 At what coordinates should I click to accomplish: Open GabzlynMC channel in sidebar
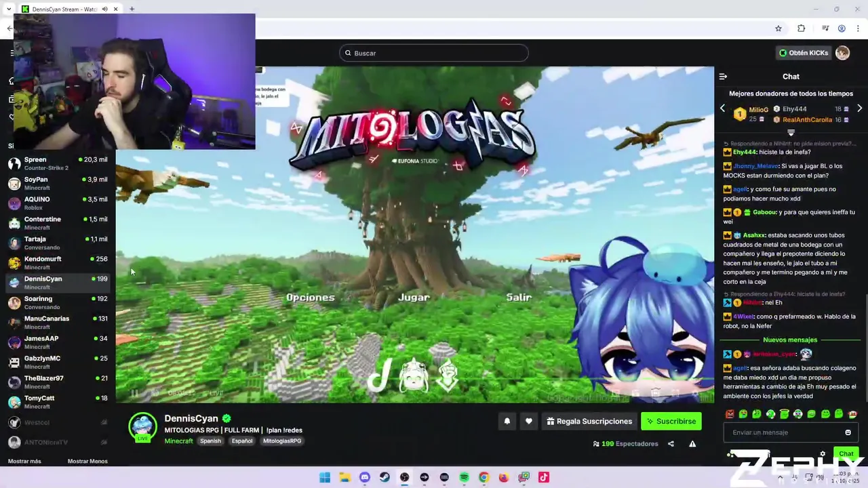tap(58, 362)
